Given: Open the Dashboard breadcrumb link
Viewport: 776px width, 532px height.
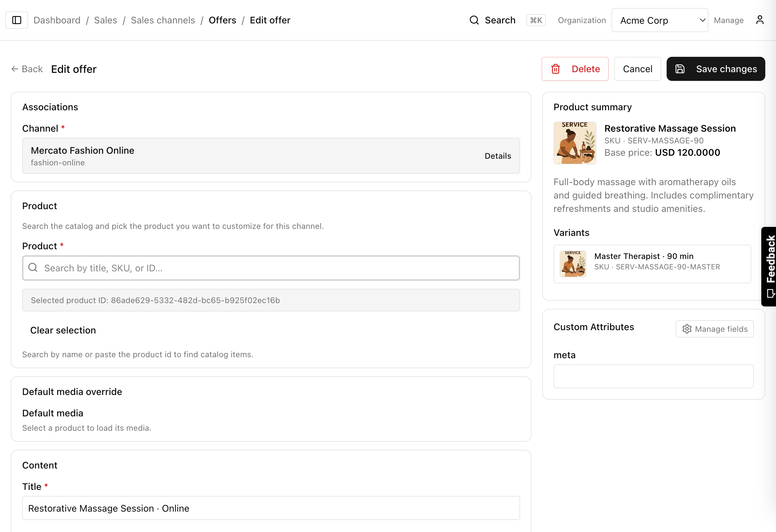Looking at the screenshot, I should pyautogui.click(x=57, y=20).
